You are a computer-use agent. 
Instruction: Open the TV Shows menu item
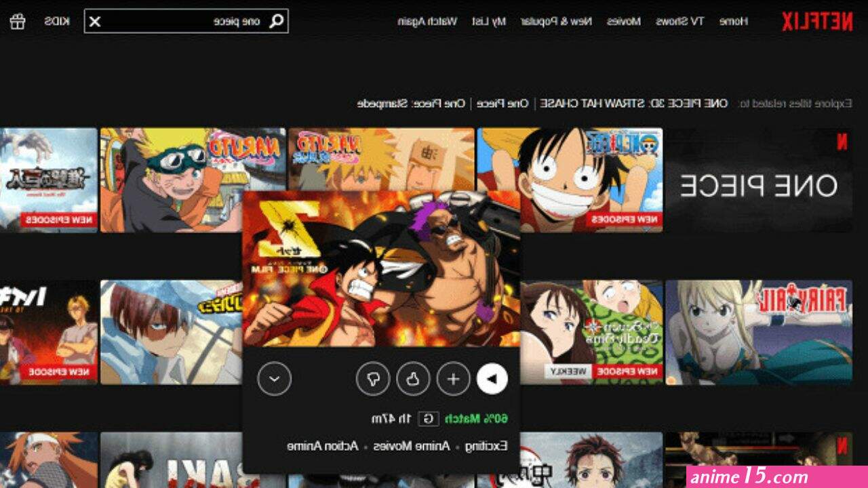pos(680,22)
